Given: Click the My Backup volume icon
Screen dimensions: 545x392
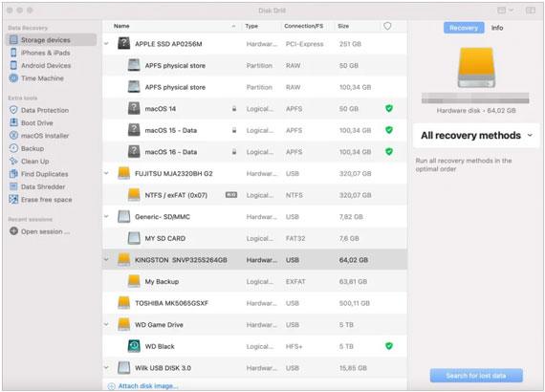Looking at the screenshot, I should 134,281.
